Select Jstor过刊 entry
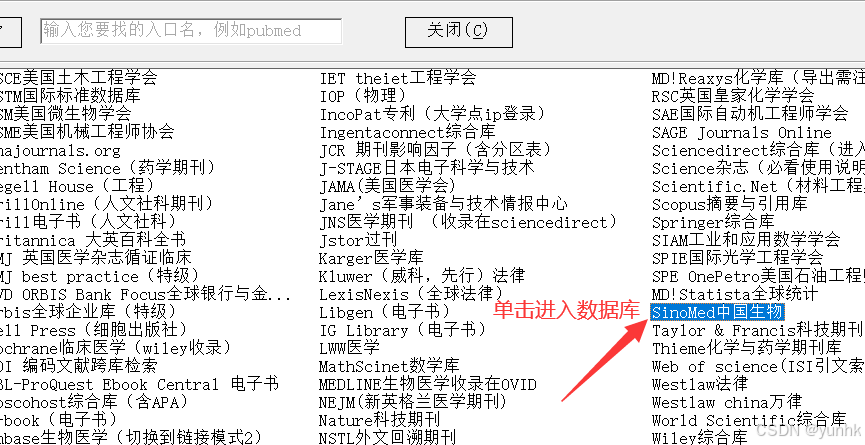The image size is (865, 445). point(358,240)
